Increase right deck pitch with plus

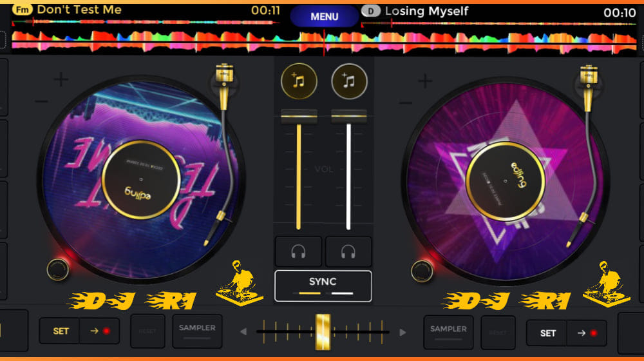tap(425, 81)
